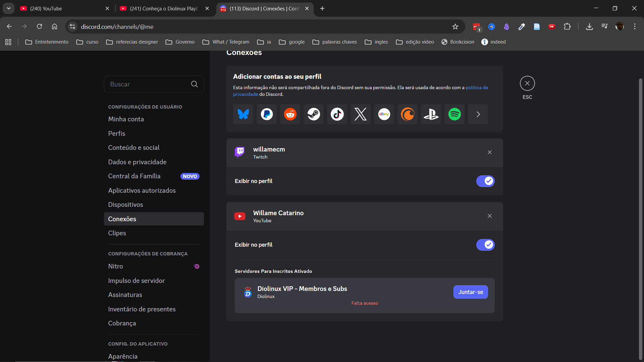Toggle YouTube 'Exibir no perfil' switch
This screenshot has height=362, width=644.
(x=485, y=245)
